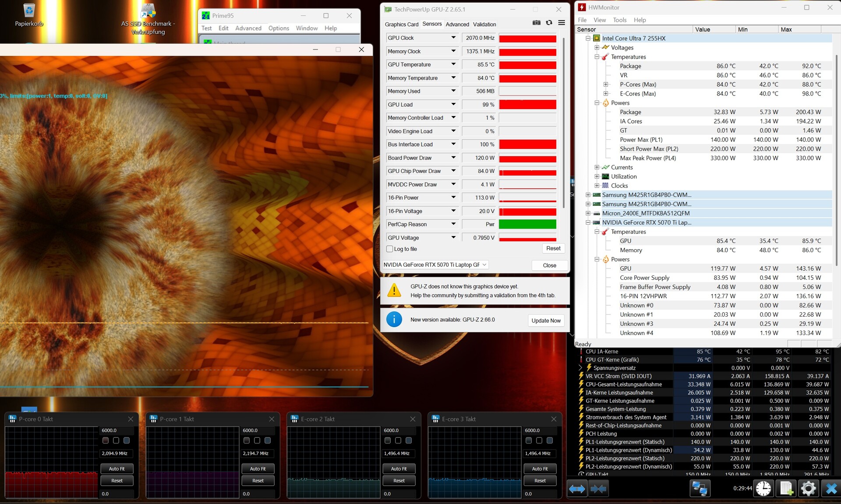
Task: Click the HWiNFO expand-arrows icon
Action: pos(577,489)
